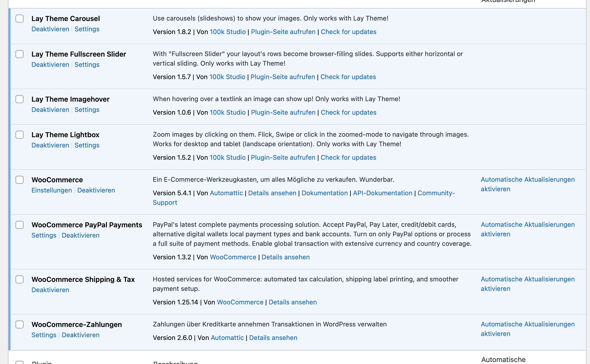View details for WooCommerce Shipping & Tax

coord(292,302)
